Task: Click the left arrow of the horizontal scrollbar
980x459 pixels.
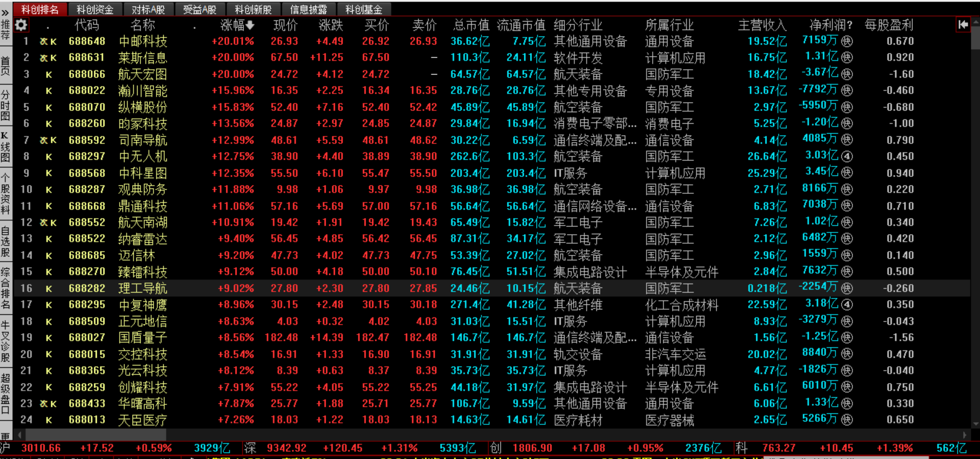Action: point(20,435)
